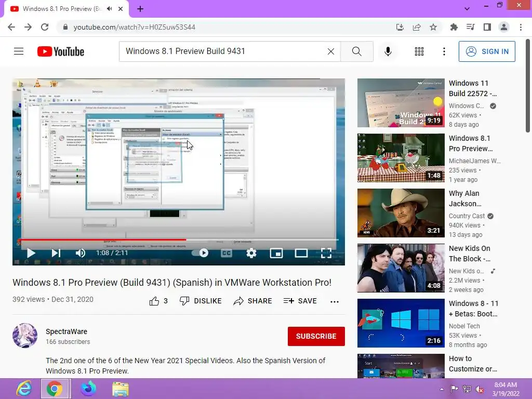Go to the YouTube home logo
The image size is (532, 399).
point(61,51)
